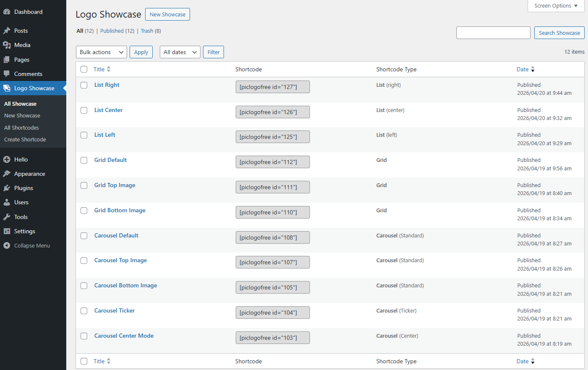The height and width of the screenshot is (370, 588).
Task: Expand the Screen Options panel
Action: coord(556,5)
